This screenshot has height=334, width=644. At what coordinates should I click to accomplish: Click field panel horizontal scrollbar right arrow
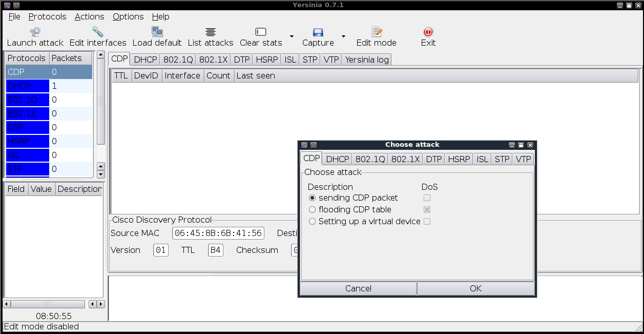[100, 304]
